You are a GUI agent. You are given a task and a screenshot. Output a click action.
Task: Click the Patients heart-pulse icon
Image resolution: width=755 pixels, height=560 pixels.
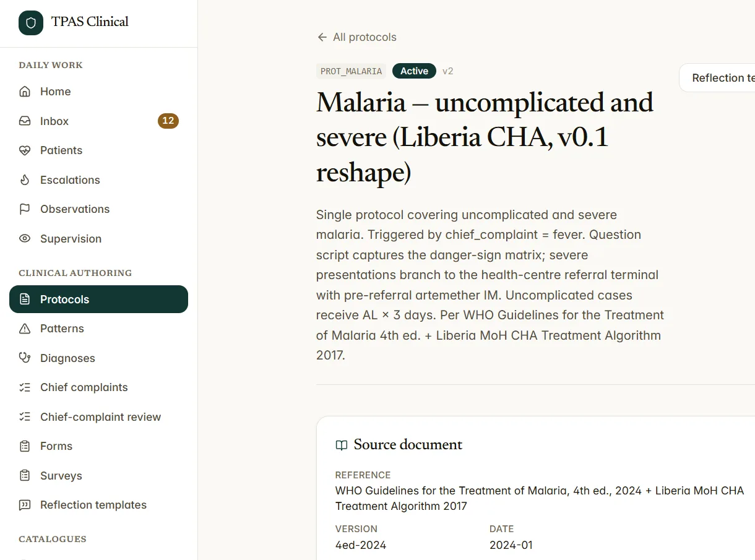click(x=25, y=150)
